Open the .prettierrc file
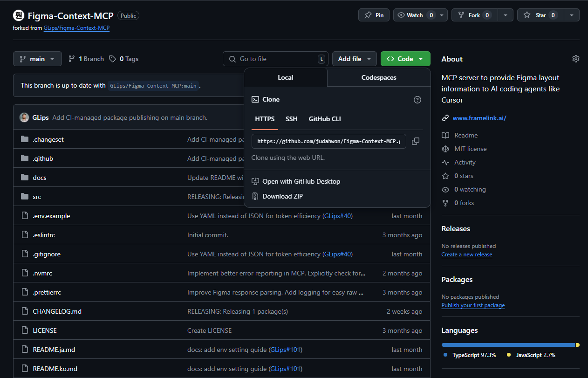The height and width of the screenshot is (378, 588). coord(47,292)
